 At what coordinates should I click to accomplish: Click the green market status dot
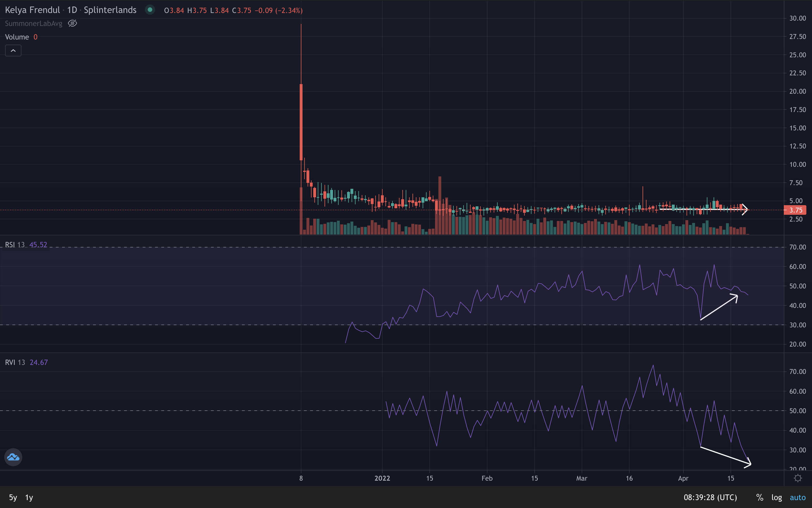[150, 10]
